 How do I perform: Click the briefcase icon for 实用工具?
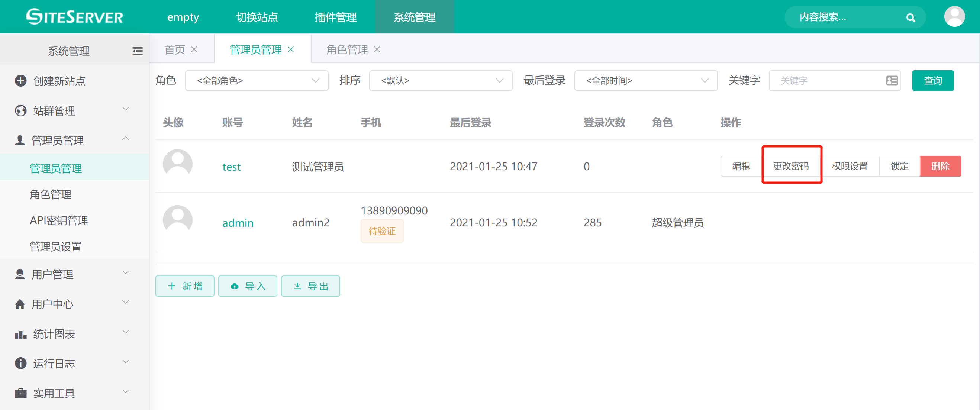[20, 393]
